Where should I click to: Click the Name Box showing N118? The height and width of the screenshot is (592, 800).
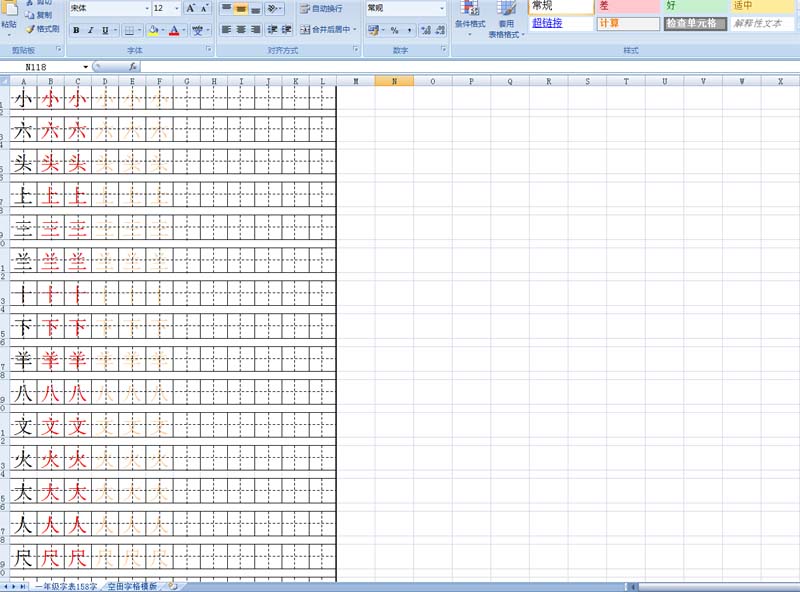(x=40, y=66)
